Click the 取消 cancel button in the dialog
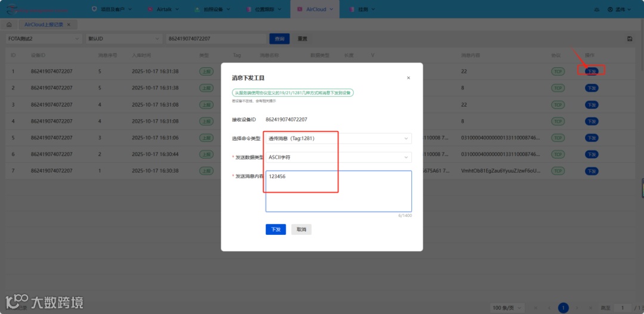 (x=302, y=229)
